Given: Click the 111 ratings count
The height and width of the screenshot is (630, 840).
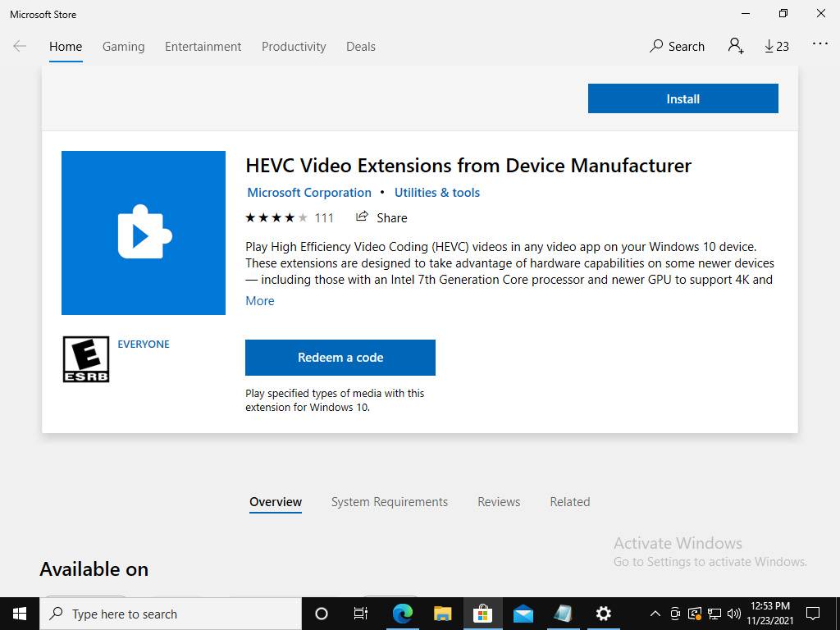Looking at the screenshot, I should click(x=324, y=218).
